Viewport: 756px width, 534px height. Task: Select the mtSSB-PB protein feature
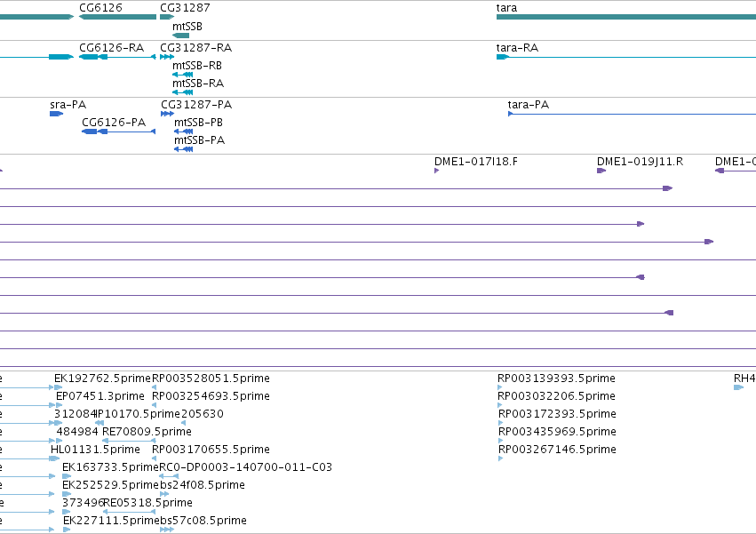(183, 132)
